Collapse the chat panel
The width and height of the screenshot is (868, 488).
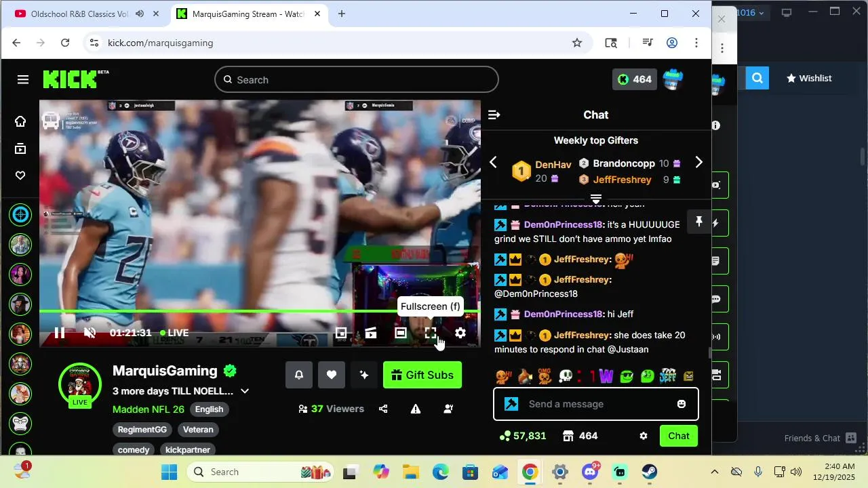click(x=494, y=115)
